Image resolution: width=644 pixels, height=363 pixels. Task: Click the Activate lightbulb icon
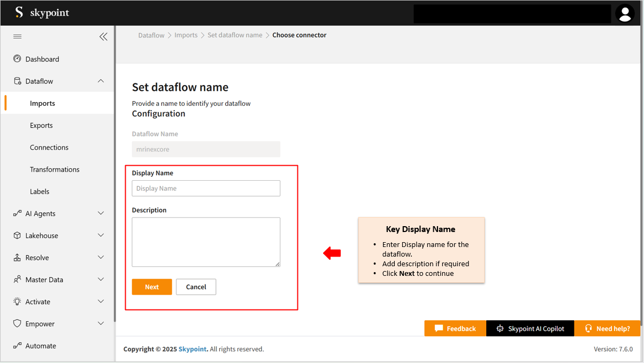(17, 302)
